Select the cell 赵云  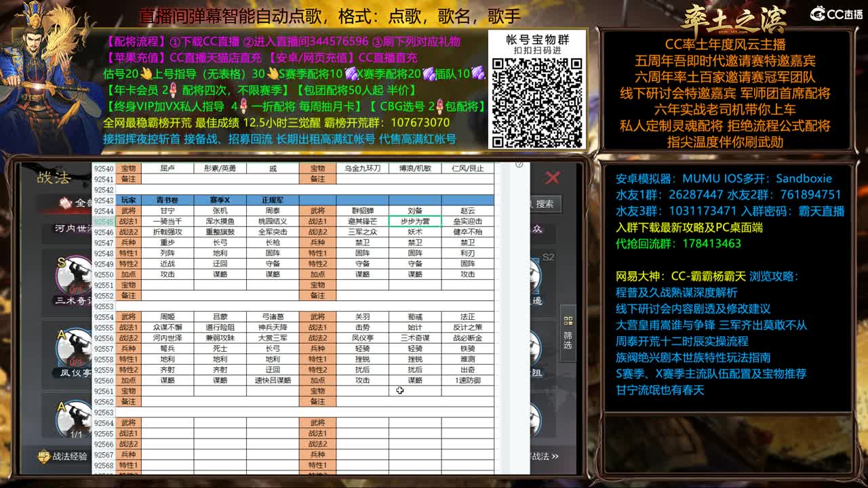(468, 211)
